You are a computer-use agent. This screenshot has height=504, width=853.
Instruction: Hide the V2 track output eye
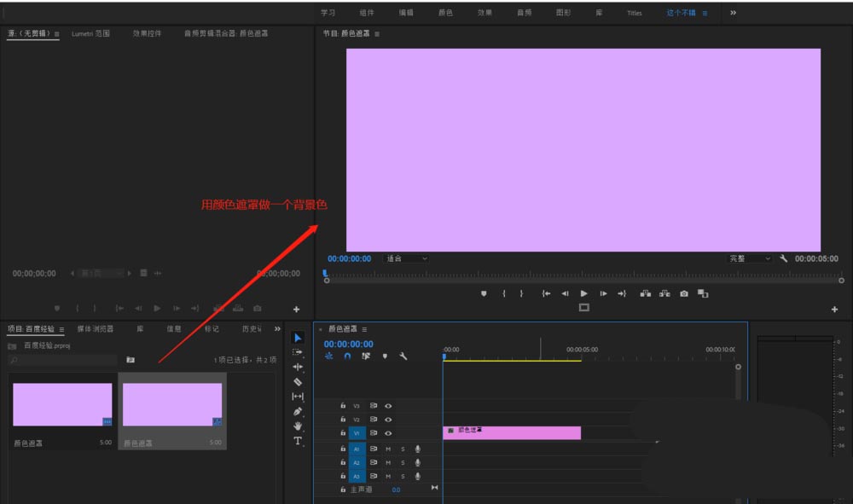pyautogui.click(x=389, y=420)
